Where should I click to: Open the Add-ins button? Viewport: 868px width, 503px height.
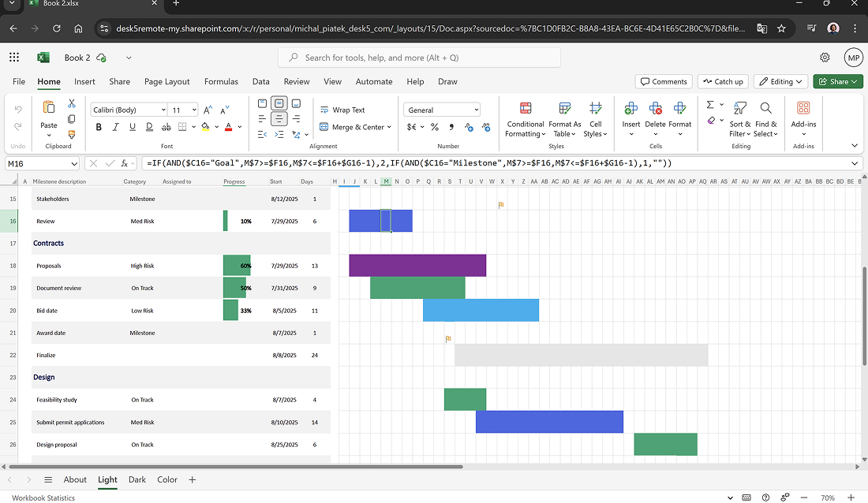tap(803, 117)
